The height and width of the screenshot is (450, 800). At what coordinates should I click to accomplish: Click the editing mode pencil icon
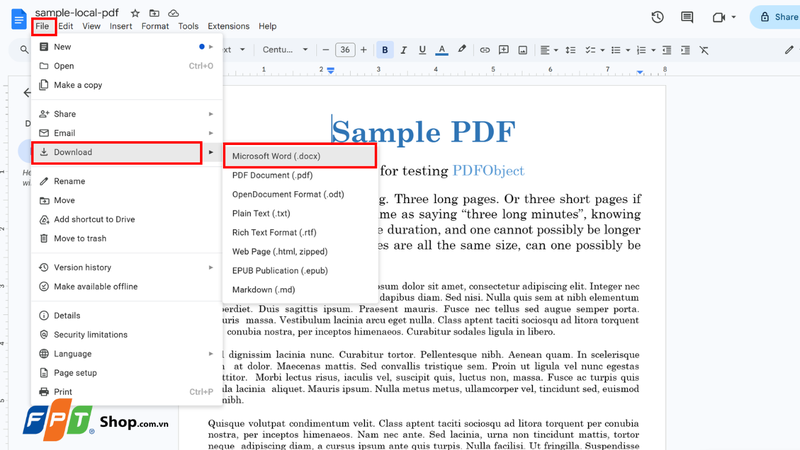[x=789, y=49]
